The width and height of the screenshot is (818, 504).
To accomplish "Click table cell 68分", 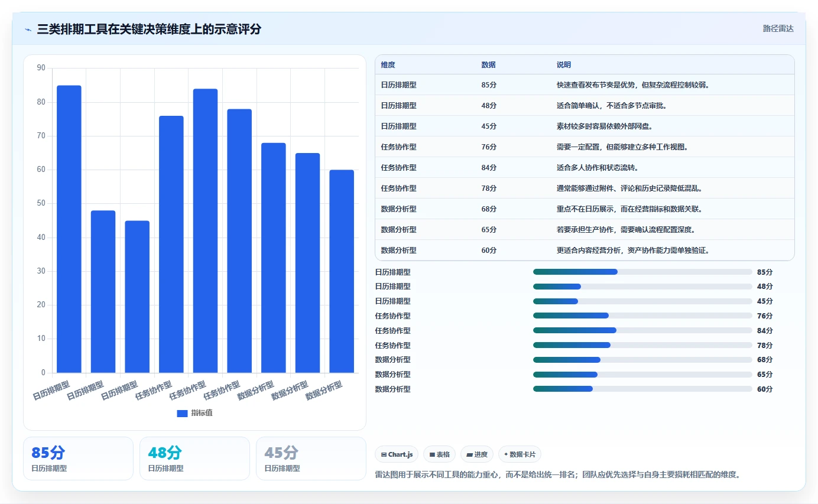I will click(489, 209).
